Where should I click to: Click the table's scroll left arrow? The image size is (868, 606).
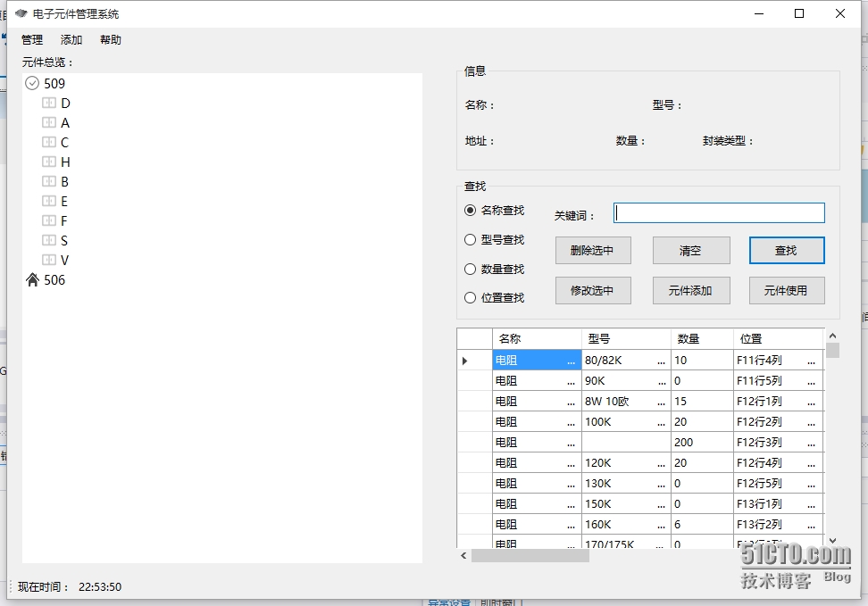click(x=463, y=556)
